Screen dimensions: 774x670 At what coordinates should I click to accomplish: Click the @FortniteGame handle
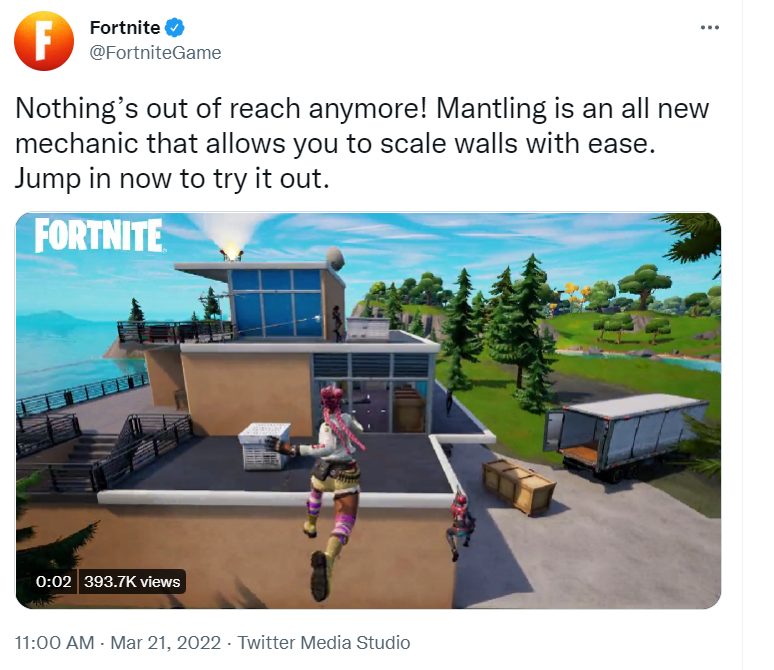155,53
